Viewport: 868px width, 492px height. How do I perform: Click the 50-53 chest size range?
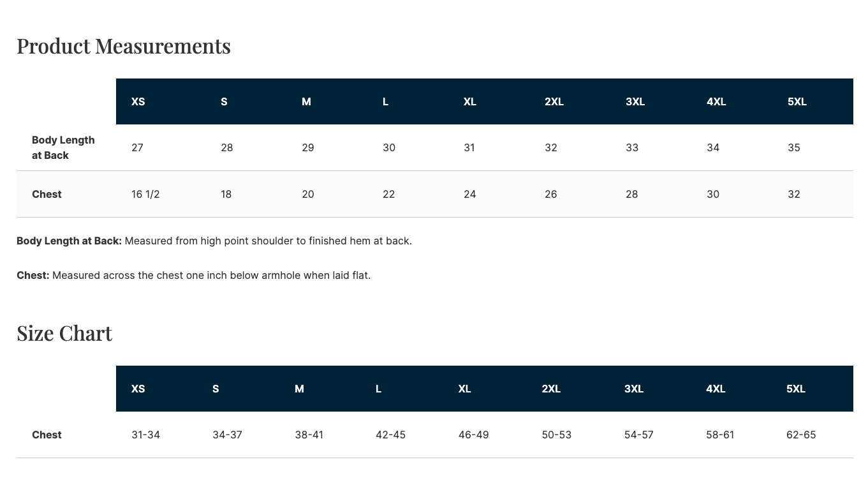557,435
